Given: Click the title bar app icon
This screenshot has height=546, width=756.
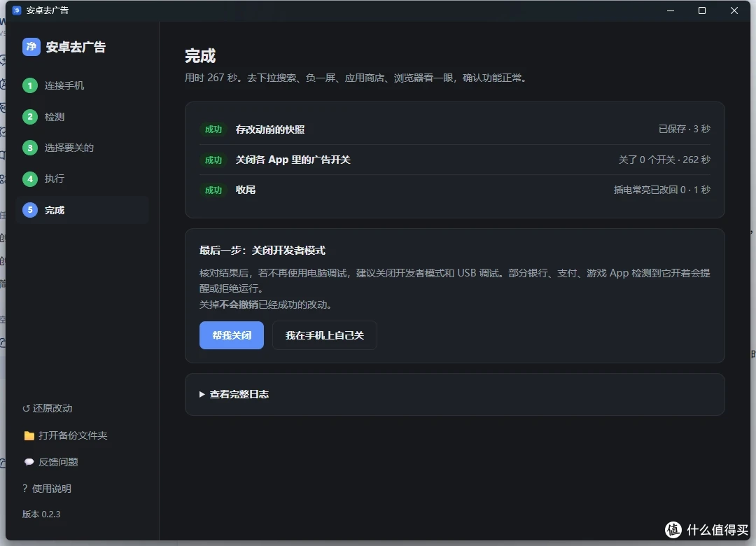Looking at the screenshot, I should point(17,10).
